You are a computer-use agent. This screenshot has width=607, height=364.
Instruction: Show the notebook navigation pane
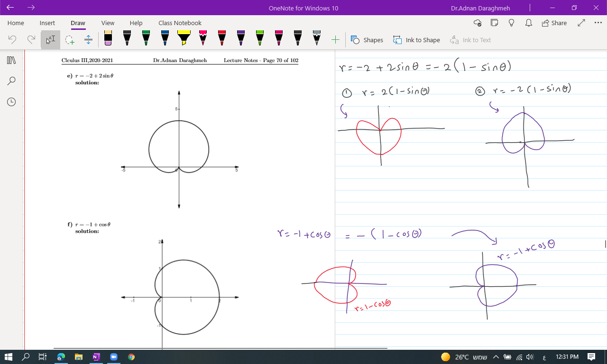11,60
